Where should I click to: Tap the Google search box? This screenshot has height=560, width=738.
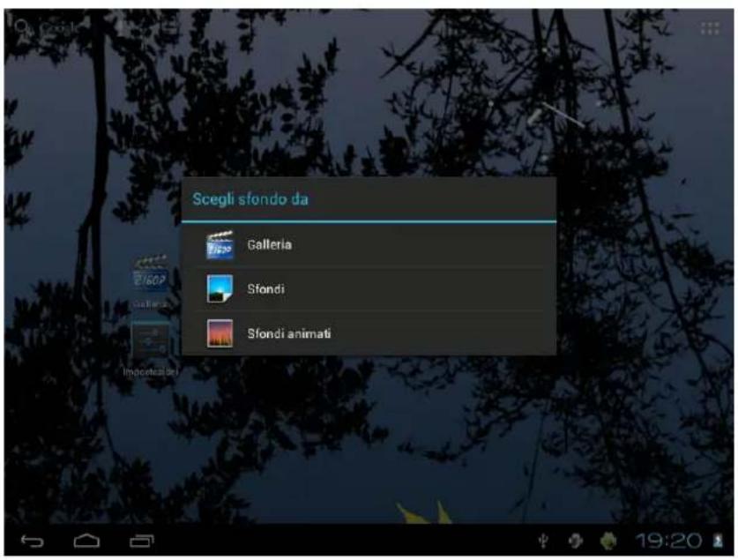[x=48, y=28]
